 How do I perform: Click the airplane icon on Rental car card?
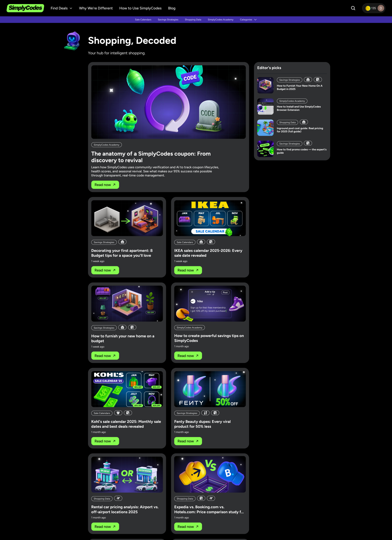click(x=118, y=498)
